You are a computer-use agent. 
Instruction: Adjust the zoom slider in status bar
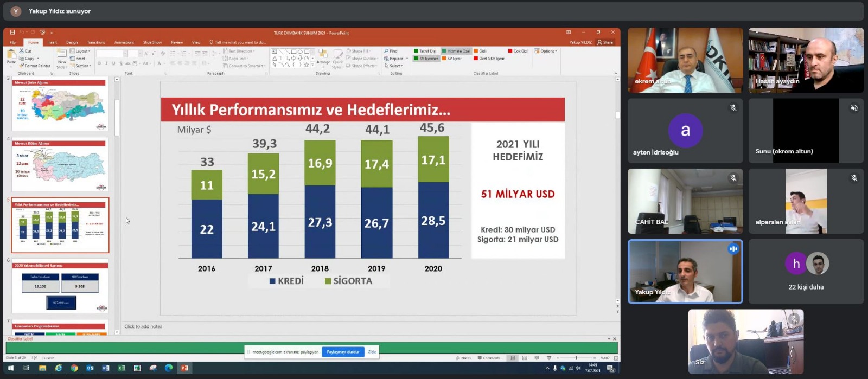pyautogui.click(x=576, y=358)
